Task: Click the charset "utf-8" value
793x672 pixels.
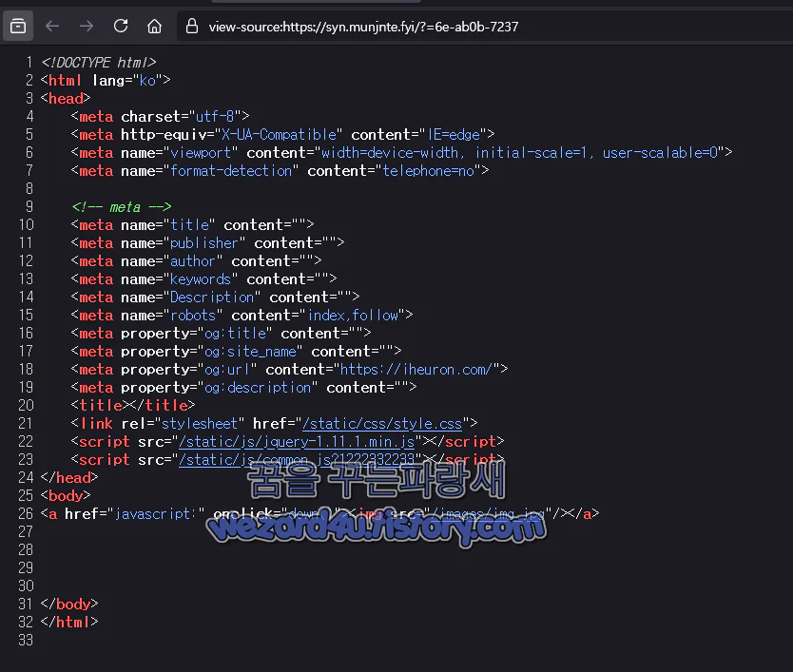Action: tap(215, 116)
